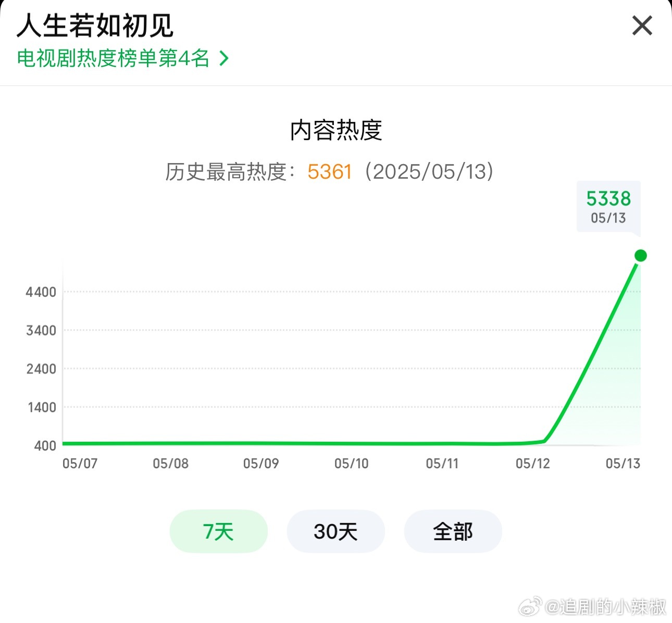
Task: Select the 7天 range tab
Action: click(218, 531)
